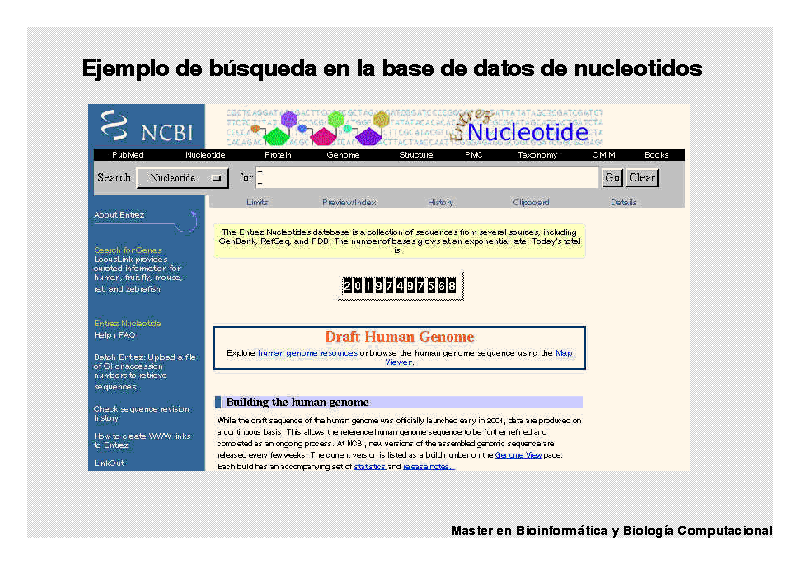Switch to the Preview/Index tab
800x565 pixels.
coord(349,202)
